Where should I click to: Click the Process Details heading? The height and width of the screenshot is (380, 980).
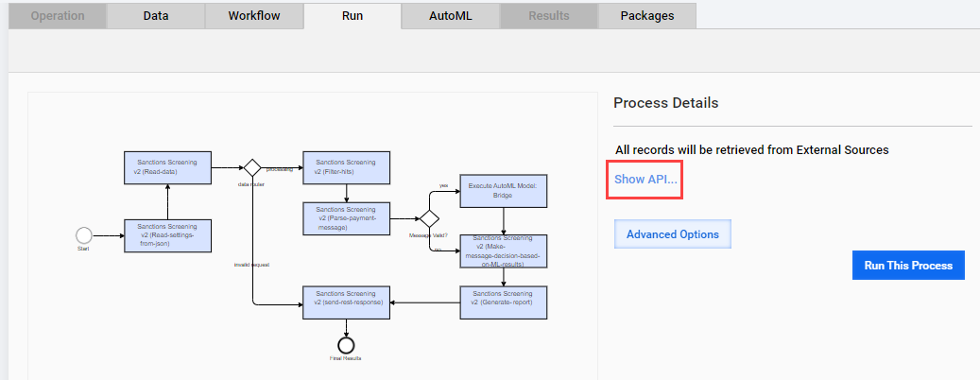[665, 103]
